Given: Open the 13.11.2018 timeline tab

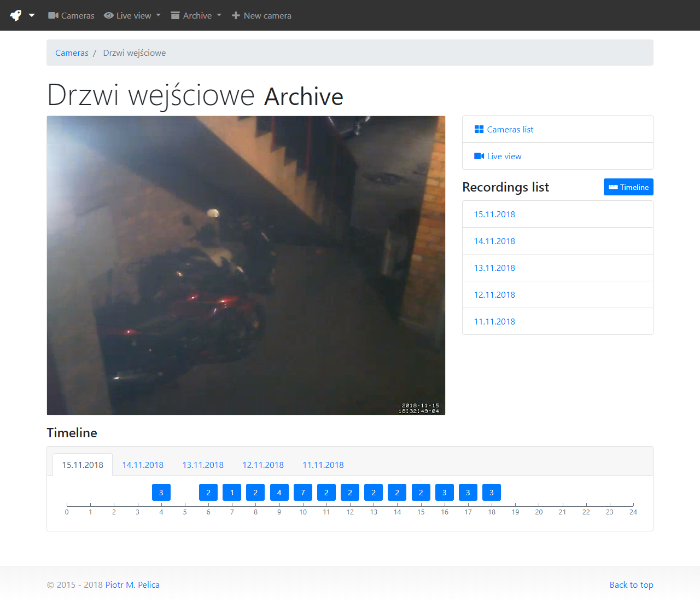Looking at the screenshot, I should click(x=203, y=465).
